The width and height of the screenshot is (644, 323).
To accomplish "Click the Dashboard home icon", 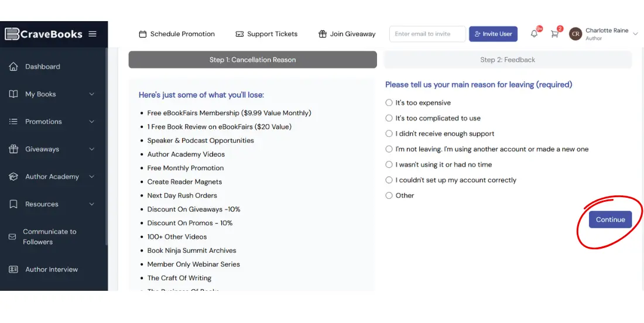I will point(13,67).
